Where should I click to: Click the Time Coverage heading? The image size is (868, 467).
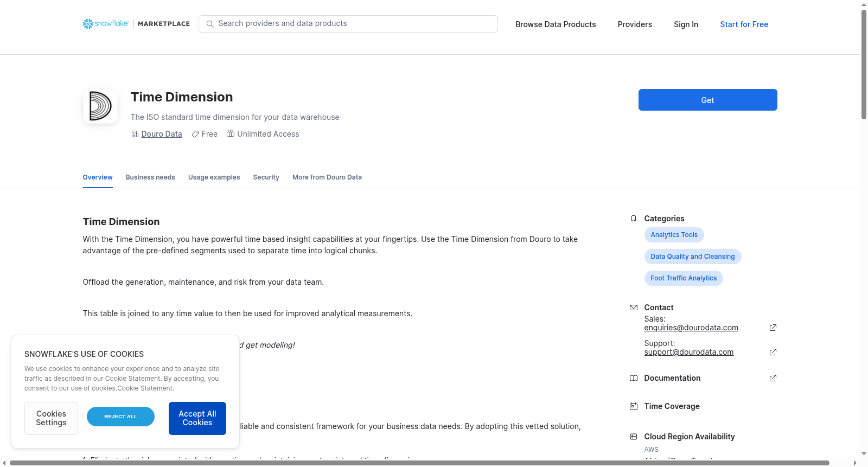pos(672,406)
